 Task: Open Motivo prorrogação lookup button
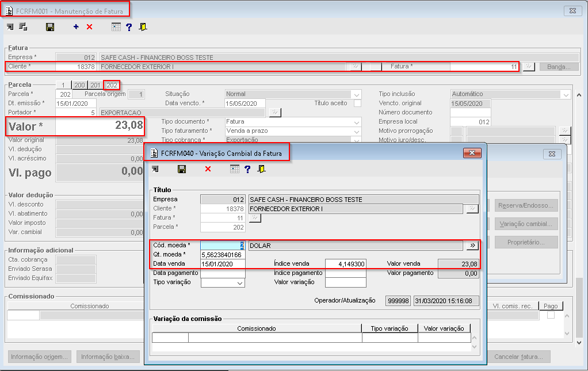[x=564, y=131]
